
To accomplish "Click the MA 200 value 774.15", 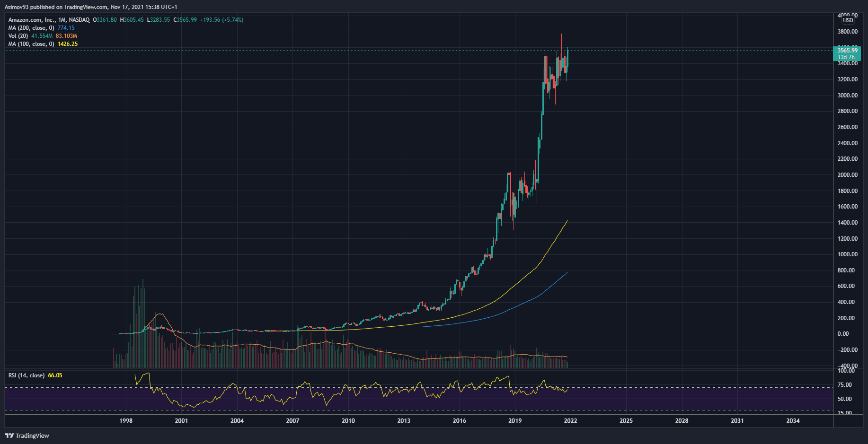I will coord(66,28).
